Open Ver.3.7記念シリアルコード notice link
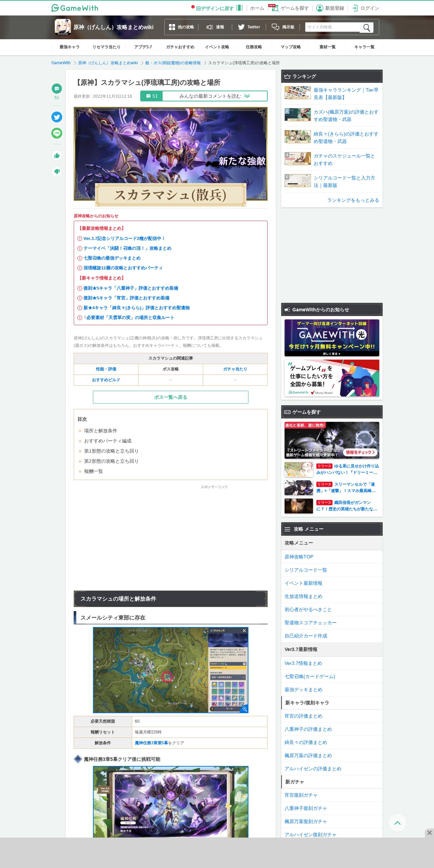Image resolution: width=434 pixels, height=868 pixels. point(124,239)
